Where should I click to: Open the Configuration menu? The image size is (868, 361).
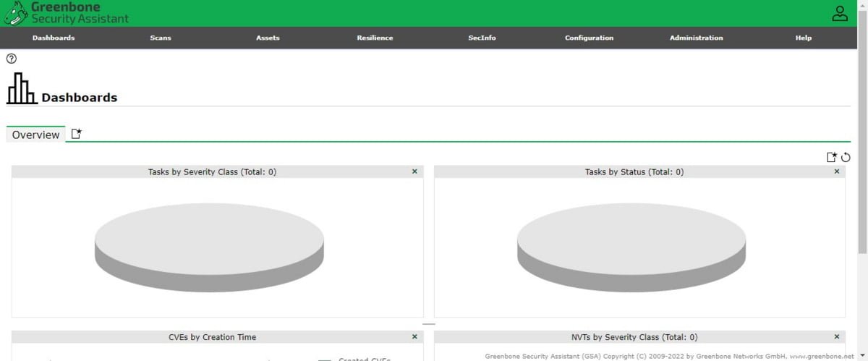pyautogui.click(x=589, y=38)
